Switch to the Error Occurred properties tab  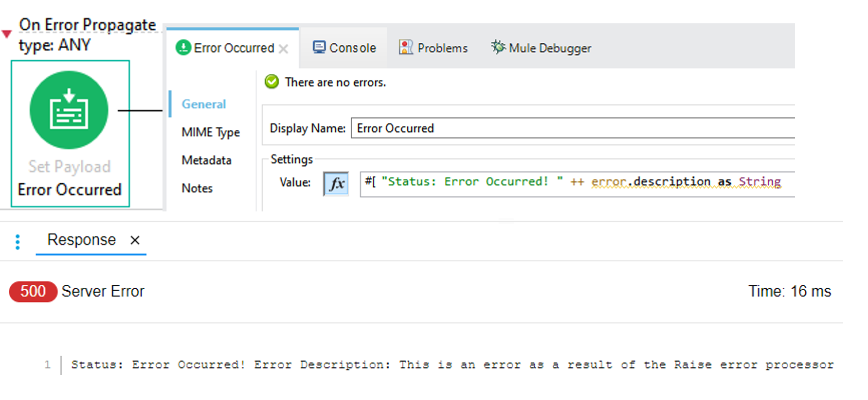tap(234, 48)
